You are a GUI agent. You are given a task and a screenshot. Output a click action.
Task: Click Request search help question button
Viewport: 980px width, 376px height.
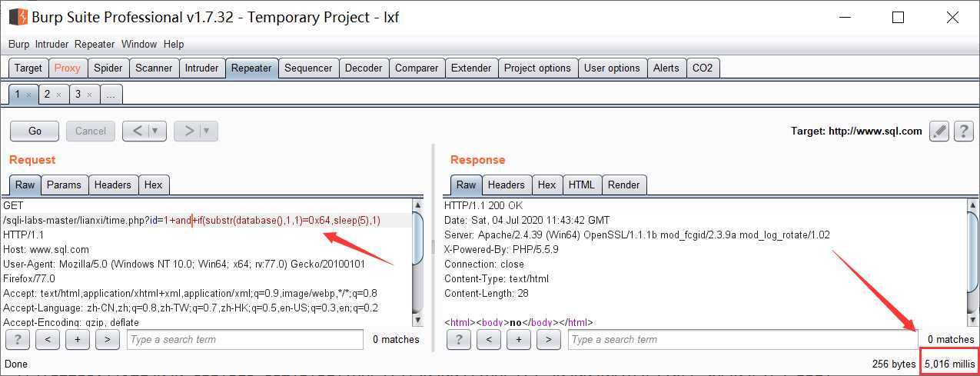(18, 339)
